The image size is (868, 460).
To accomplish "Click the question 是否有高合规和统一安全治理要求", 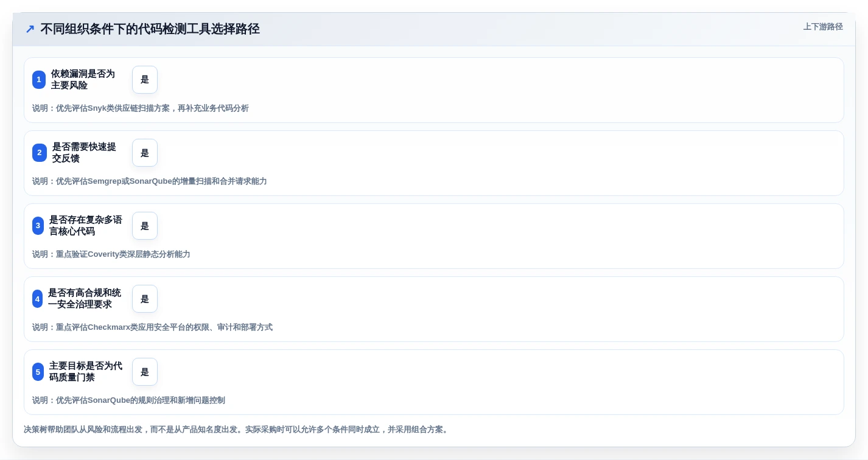I will tap(85, 299).
